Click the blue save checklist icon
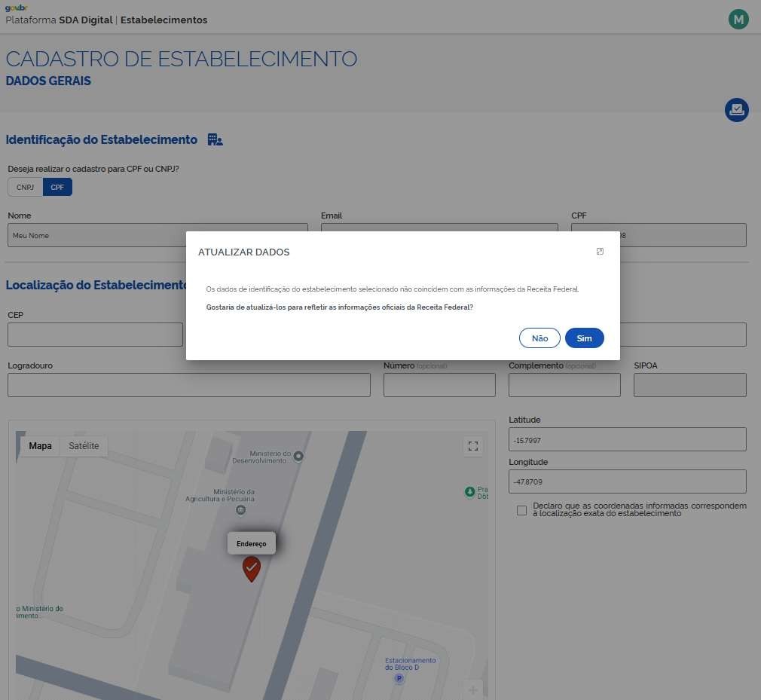 tap(736, 110)
